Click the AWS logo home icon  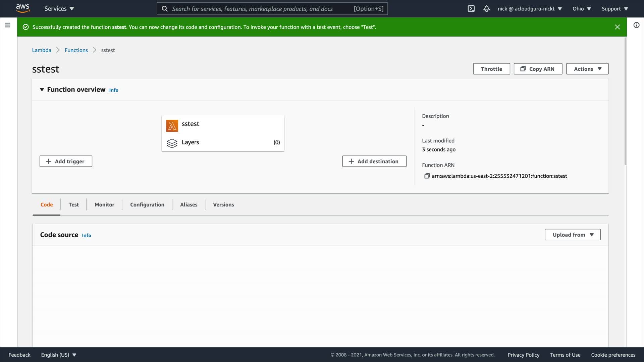22,8
